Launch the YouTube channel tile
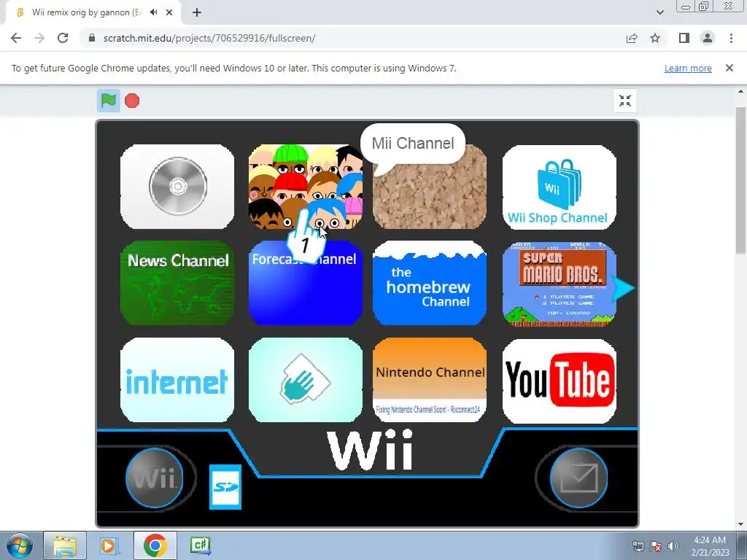 click(x=560, y=381)
